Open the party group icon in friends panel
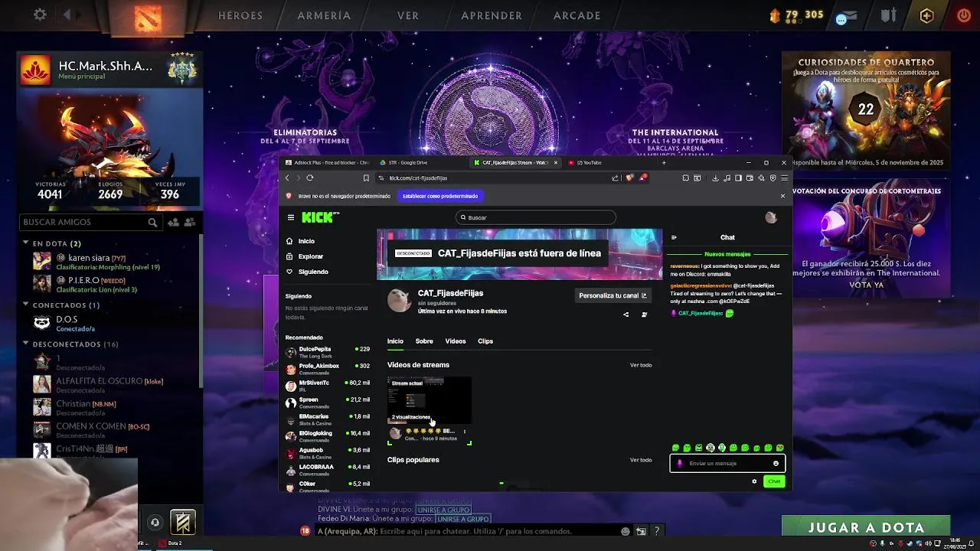The height and width of the screenshot is (551, 980). point(190,222)
